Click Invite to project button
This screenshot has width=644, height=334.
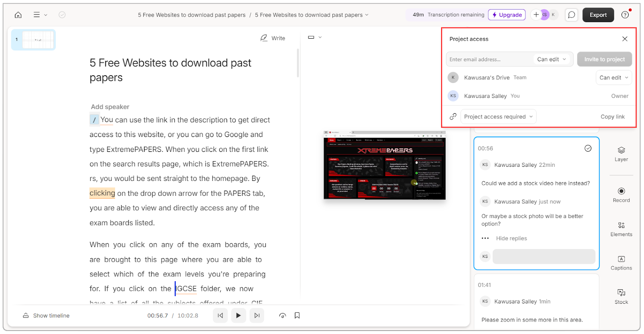click(605, 59)
